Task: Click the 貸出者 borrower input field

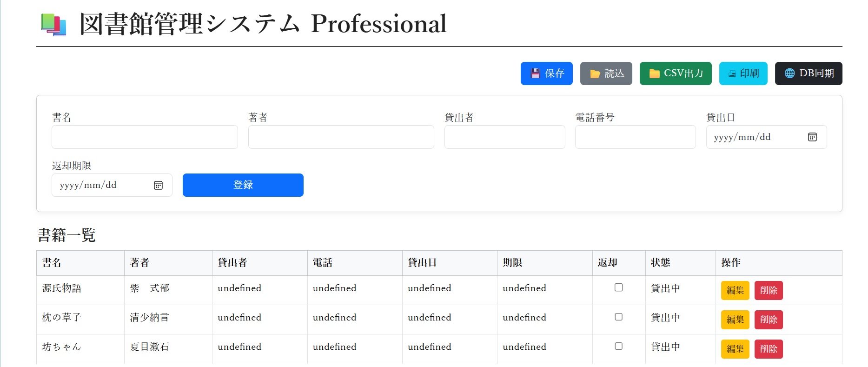Action: coord(504,137)
